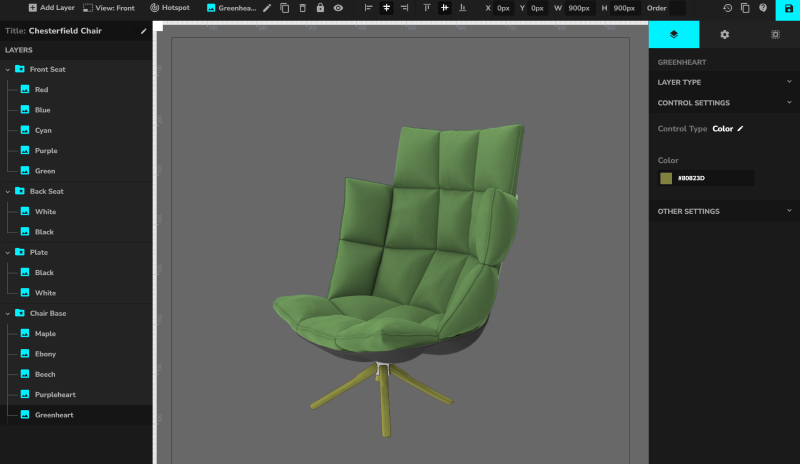Open the history icon in toolbar
Image resolution: width=800 pixels, height=464 pixels.
(727, 8)
